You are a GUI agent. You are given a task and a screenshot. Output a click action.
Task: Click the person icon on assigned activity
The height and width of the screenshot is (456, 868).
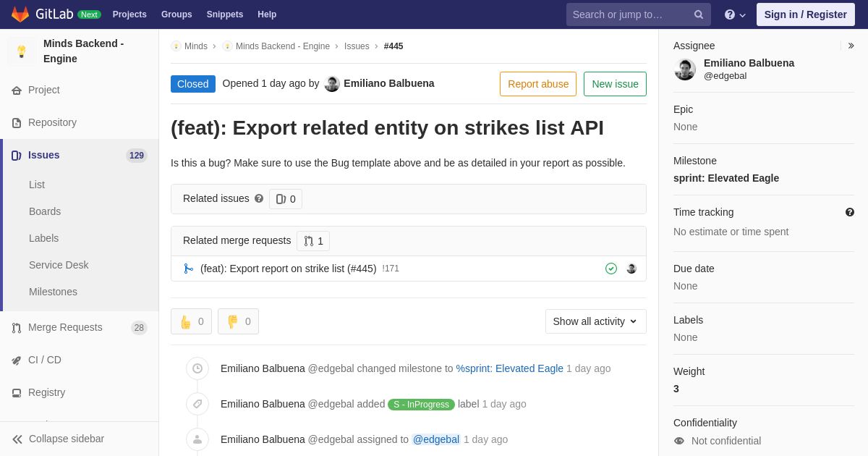[x=197, y=439]
